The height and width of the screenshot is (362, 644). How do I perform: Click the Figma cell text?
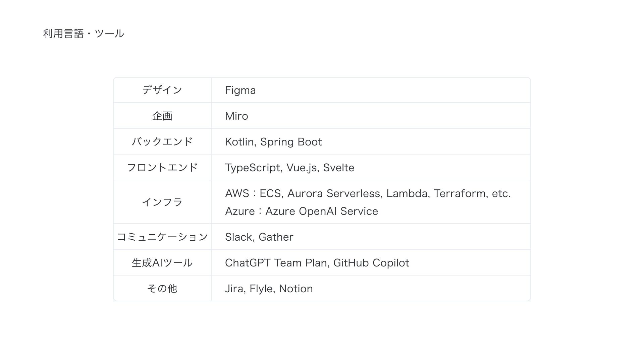[240, 90]
